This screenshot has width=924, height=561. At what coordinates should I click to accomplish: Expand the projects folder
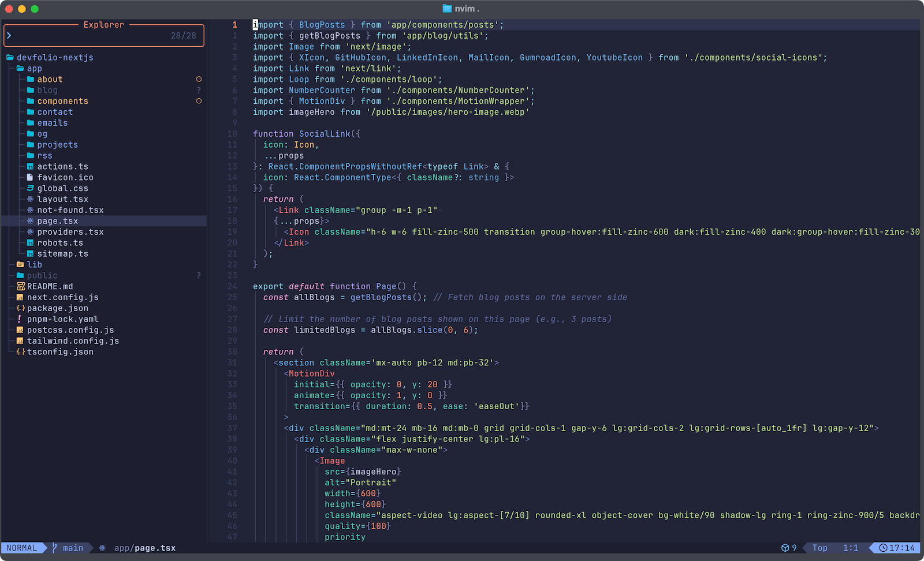tap(58, 145)
